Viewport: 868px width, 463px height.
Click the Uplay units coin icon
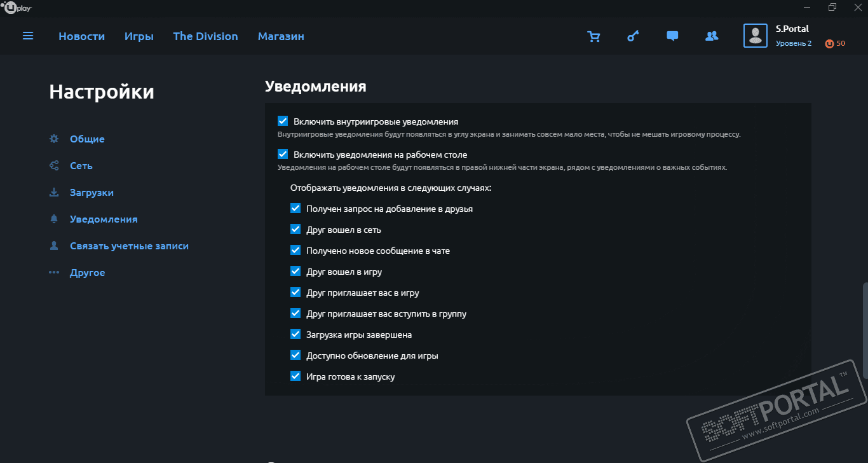click(829, 43)
